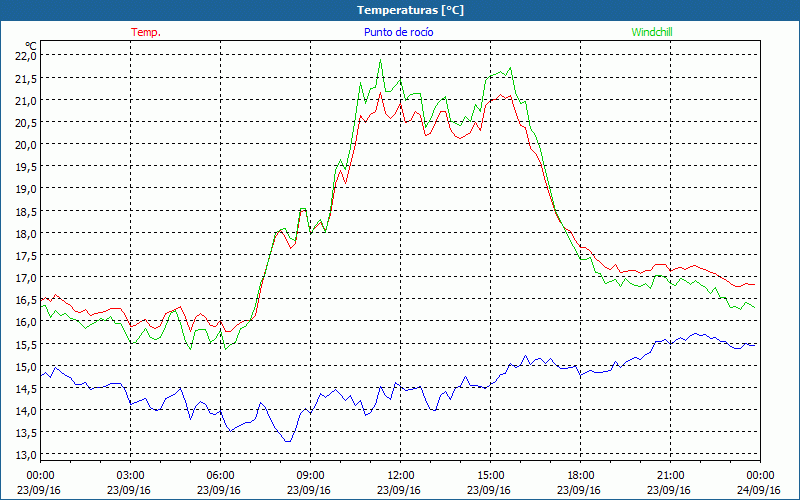This screenshot has height=500, width=800.
Task: Click the '17,5' y-axis value
Action: (x=26, y=255)
